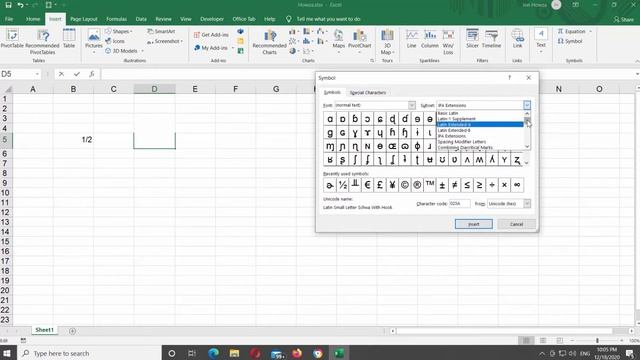Open the Text group dropdown
This screenshot has height=360, width=640.
541,41
